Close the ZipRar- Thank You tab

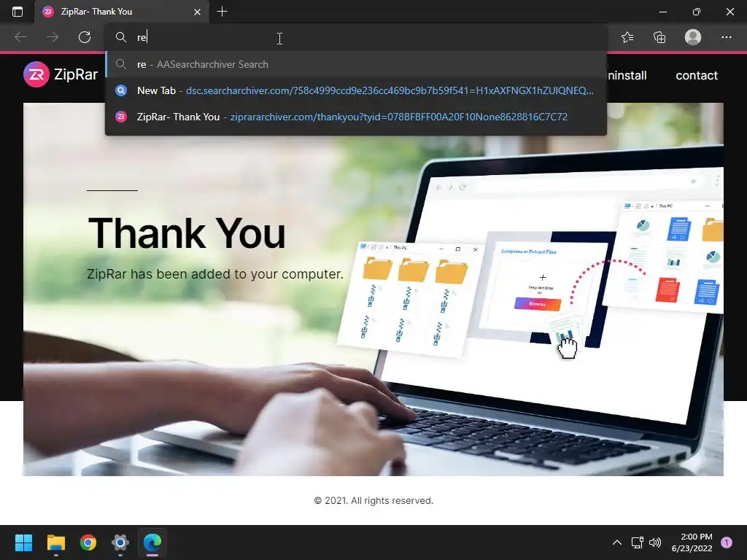click(x=197, y=12)
